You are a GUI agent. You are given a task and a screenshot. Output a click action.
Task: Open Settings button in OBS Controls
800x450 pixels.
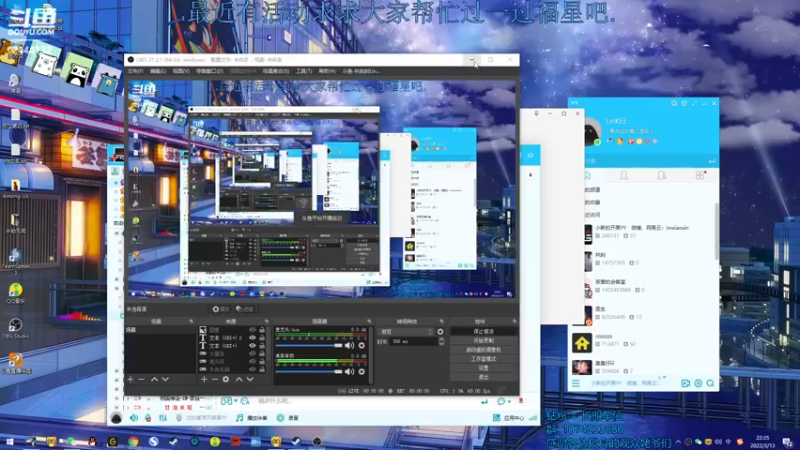[x=484, y=368]
